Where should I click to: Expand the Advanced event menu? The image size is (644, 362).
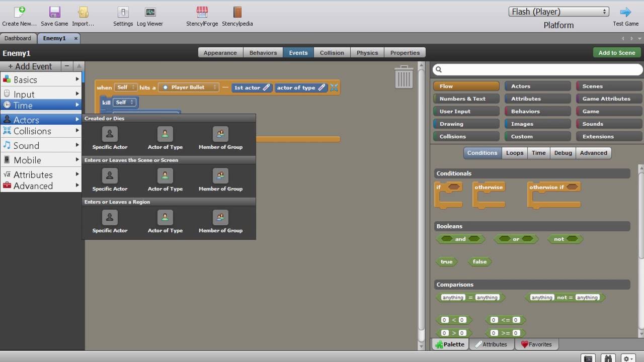pos(41,186)
